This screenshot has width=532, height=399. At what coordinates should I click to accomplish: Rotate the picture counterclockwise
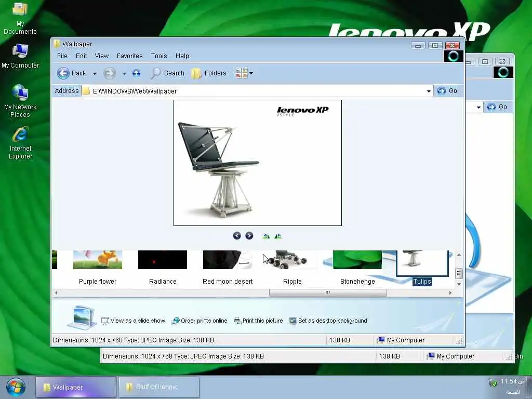point(278,236)
